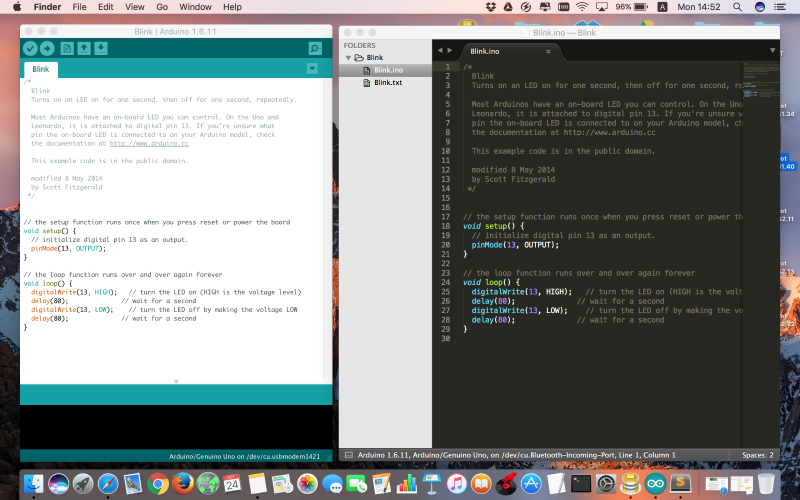Open iBooks from the Dock
The width and height of the screenshot is (800, 500).
point(481,483)
